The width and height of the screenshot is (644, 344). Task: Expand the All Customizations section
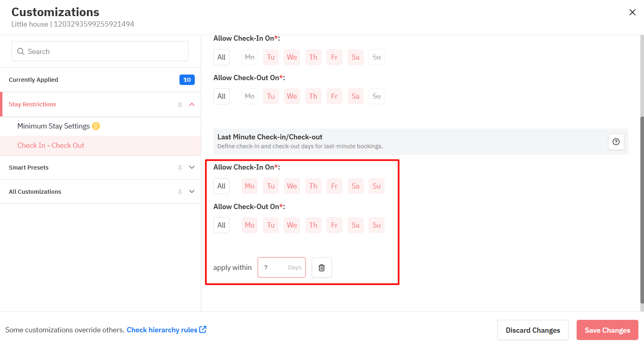coord(192,192)
